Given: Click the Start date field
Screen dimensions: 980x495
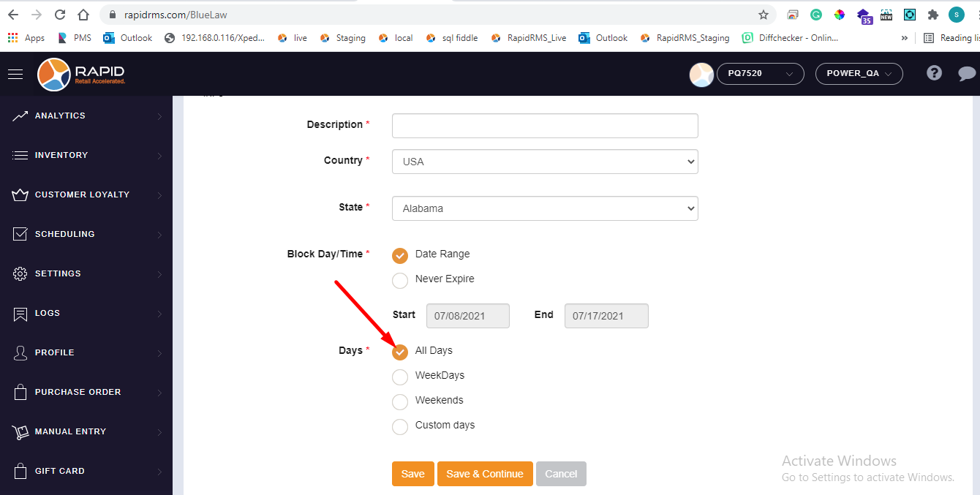Looking at the screenshot, I should click(x=467, y=316).
